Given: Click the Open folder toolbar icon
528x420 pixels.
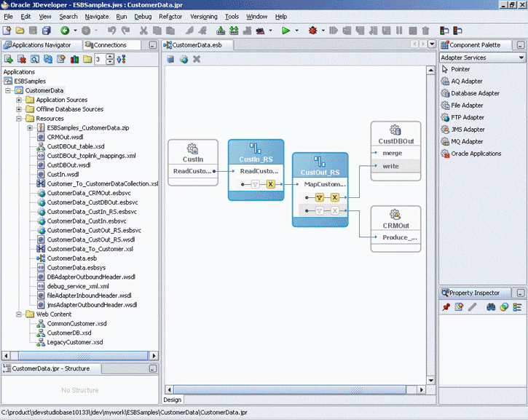Looking at the screenshot, I should click(x=20, y=31).
